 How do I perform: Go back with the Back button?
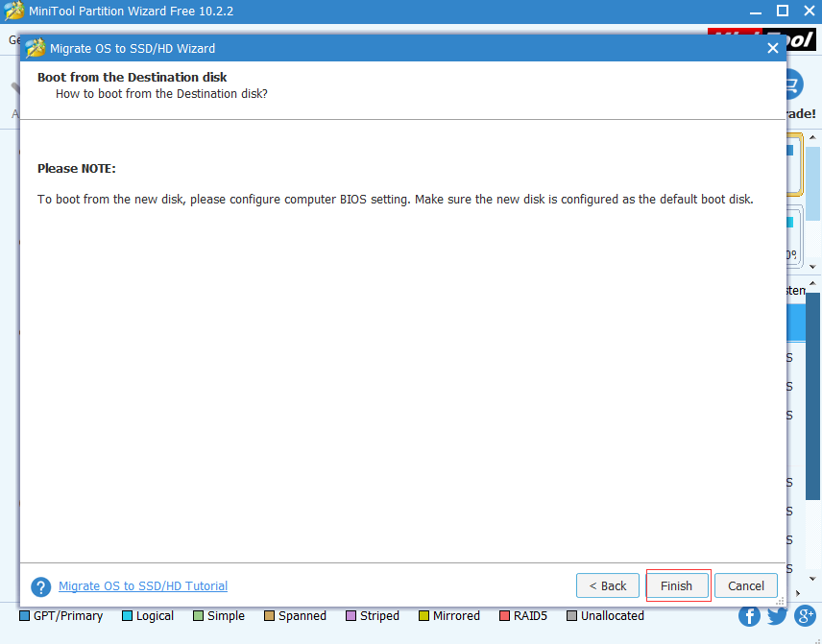coord(608,585)
